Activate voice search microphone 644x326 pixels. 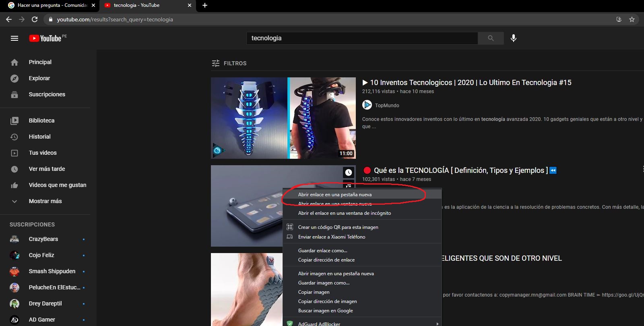click(514, 38)
